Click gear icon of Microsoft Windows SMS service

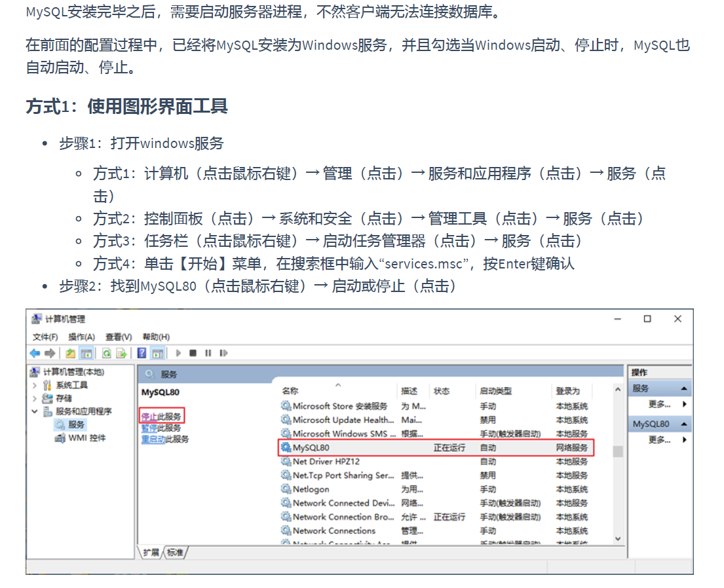pyautogui.click(x=286, y=434)
